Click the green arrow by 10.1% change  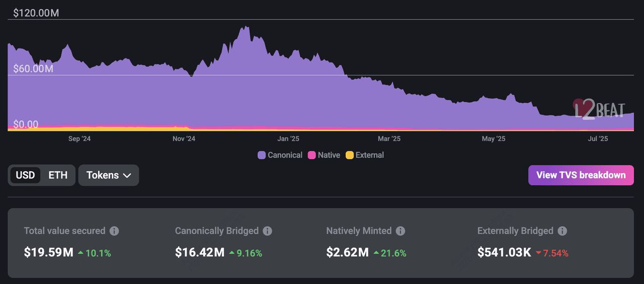(80, 253)
